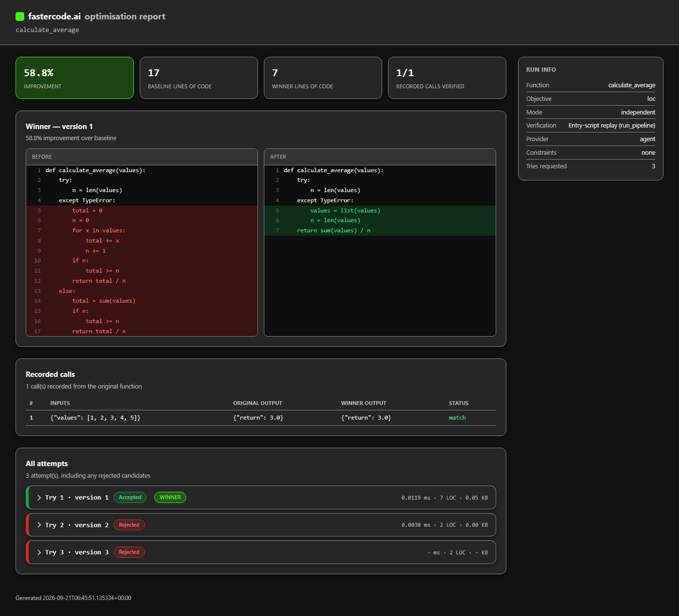Click the Generated timestamp footer text

[73, 598]
